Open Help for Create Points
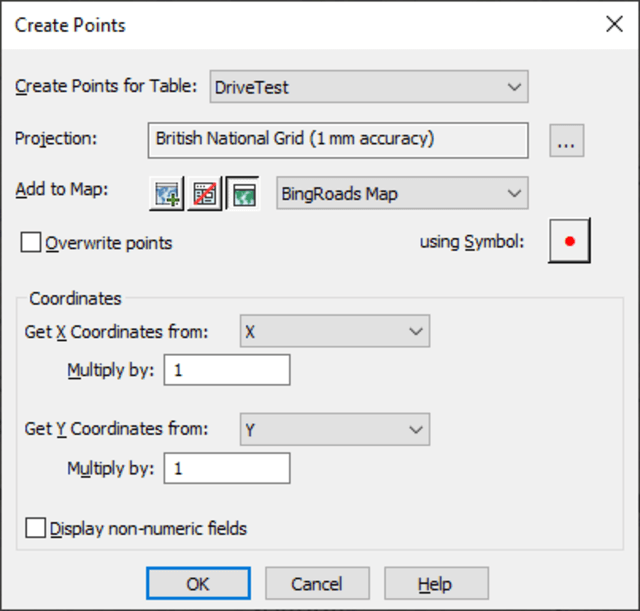Image resolution: width=640 pixels, height=611 pixels. pyautogui.click(x=436, y=583)
